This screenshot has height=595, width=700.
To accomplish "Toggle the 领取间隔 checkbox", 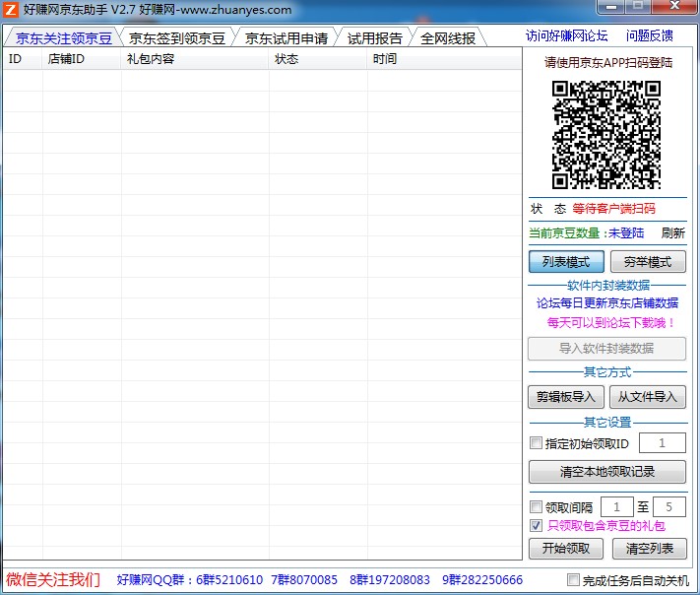I will [537, 507].
